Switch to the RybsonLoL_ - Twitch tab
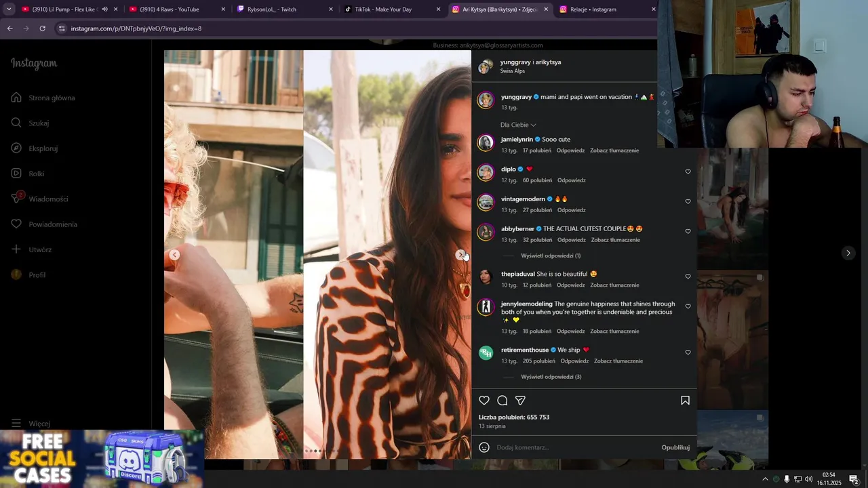 pos(285,9)
